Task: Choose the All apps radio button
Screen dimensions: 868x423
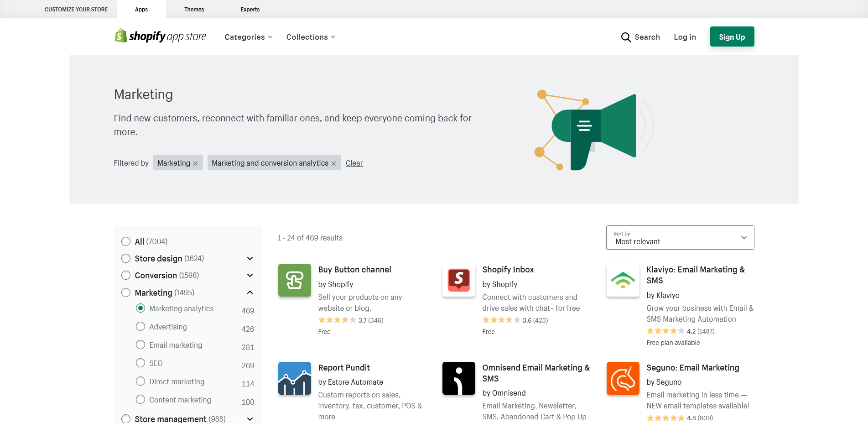Action: [126, 241]
